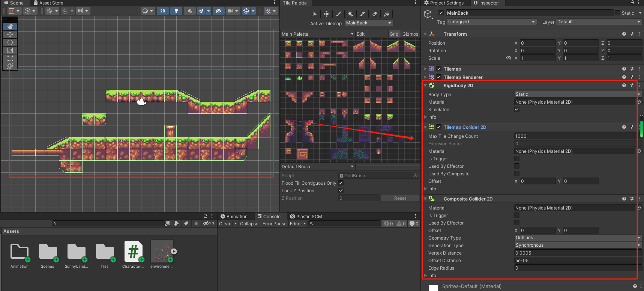This screenshot has height=291, width=644.
Task: Select Tile Palette eraser tool
Action: [375, 14]
